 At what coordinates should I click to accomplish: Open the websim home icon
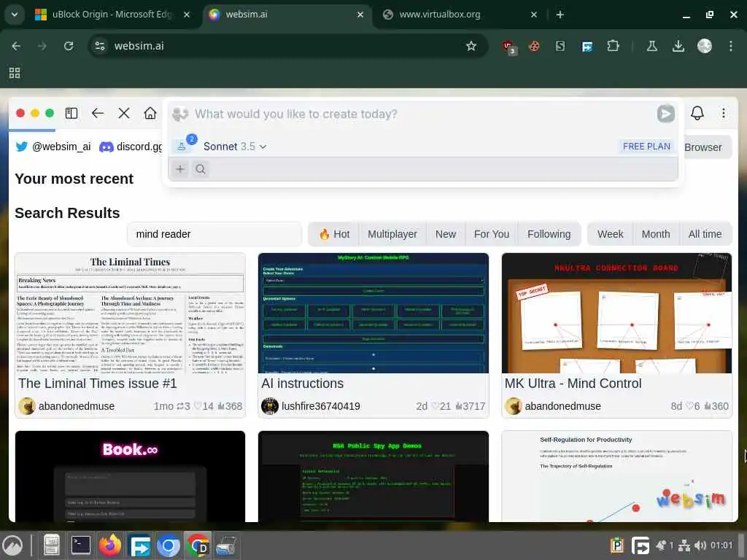point(150,113)
